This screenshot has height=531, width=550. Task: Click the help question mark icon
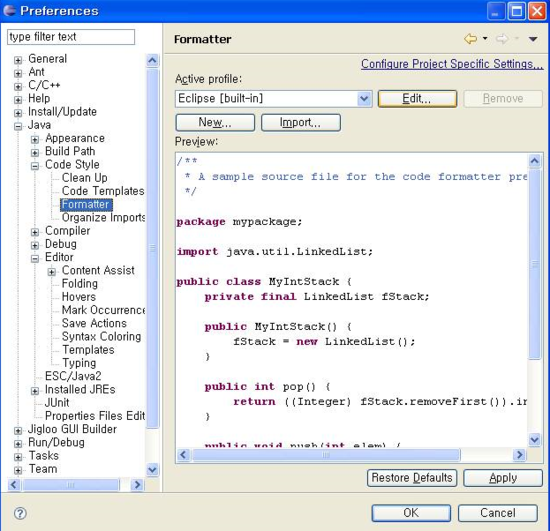(20, 513)
